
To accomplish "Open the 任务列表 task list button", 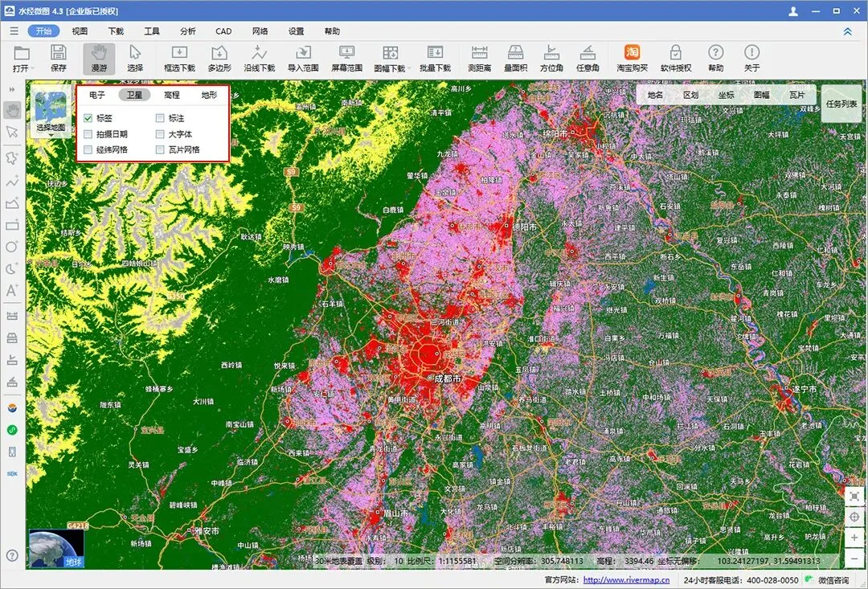I will pyautogui.click(x=841, y=104).
